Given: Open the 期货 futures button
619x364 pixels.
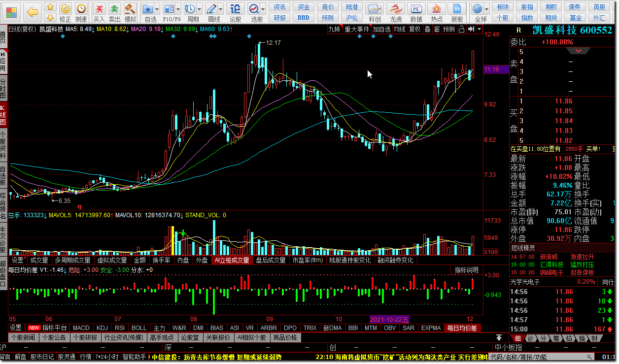Looking at the screenshot, I should (552, 18).
